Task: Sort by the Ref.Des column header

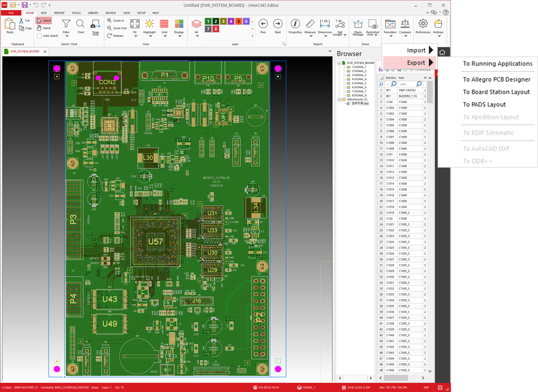Action: [x=391, y=78]
